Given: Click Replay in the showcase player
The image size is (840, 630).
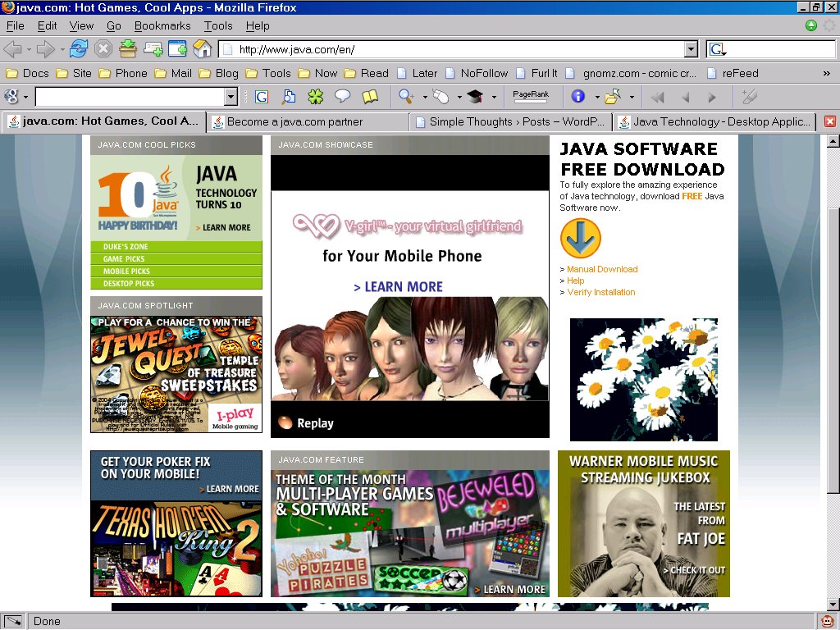Looking at the screenshot, I should 306,423.
